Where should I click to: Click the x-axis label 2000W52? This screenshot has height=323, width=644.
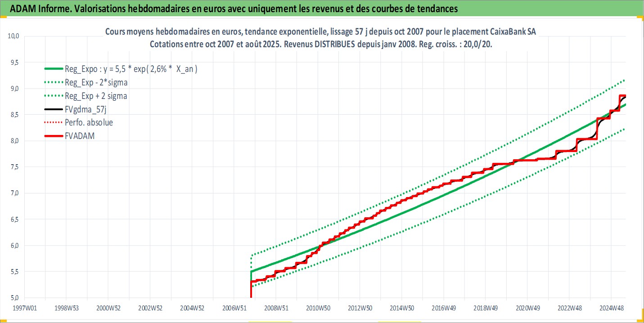(x=108, y=309)
